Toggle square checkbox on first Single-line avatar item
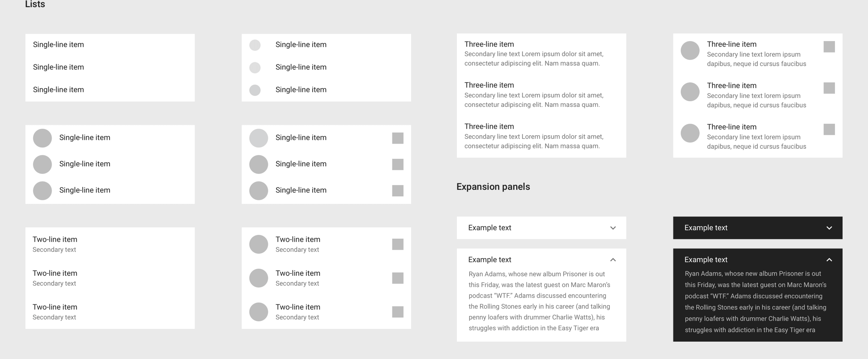 click(x=398, y=138)
